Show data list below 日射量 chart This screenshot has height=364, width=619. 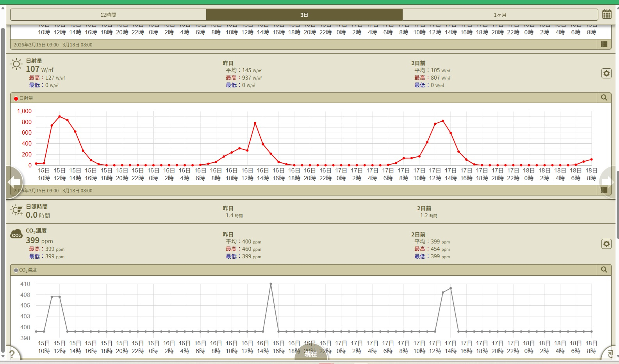click(x=604, y=190)
